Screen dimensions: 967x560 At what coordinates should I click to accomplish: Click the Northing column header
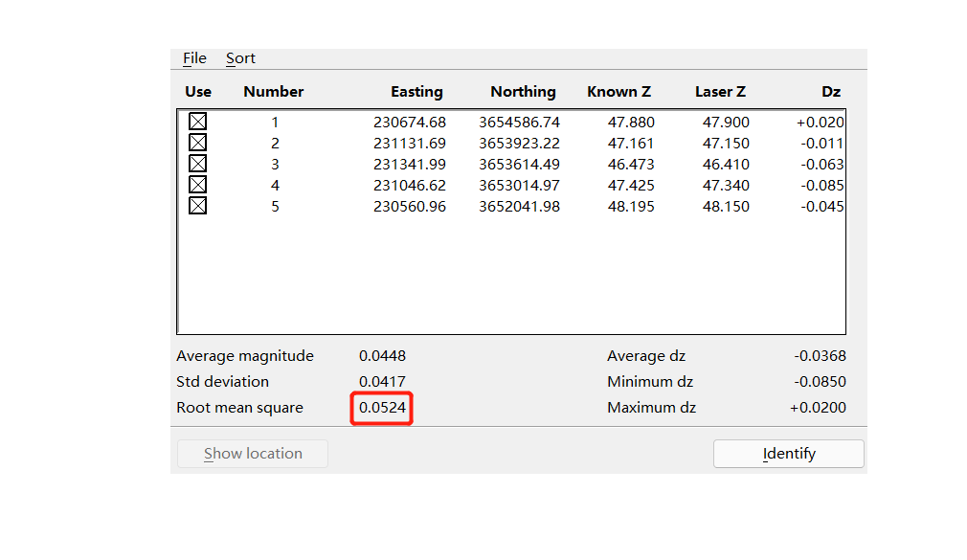tap(523, 92)
